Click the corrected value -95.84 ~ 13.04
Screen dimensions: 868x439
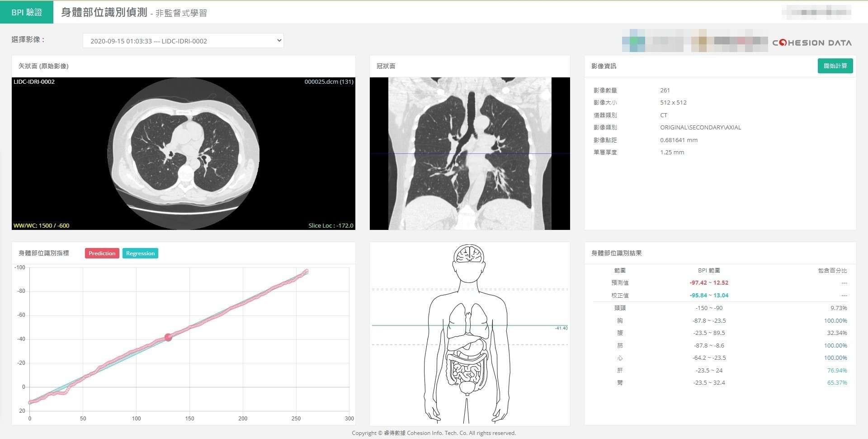(x=709, y=296)
